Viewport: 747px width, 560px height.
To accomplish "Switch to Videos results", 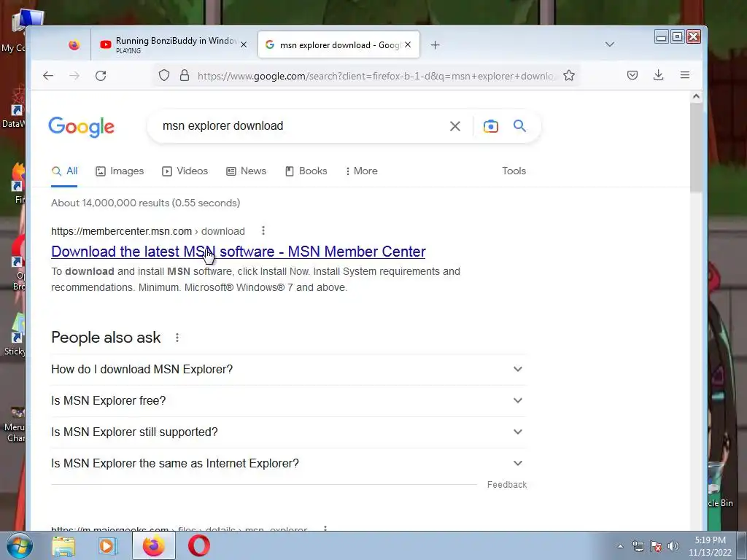I will (x=185, y=171).
